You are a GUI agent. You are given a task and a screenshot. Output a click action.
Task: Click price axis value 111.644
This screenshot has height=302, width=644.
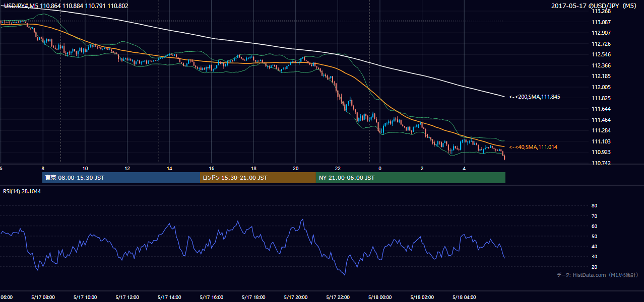coord(601,109)
